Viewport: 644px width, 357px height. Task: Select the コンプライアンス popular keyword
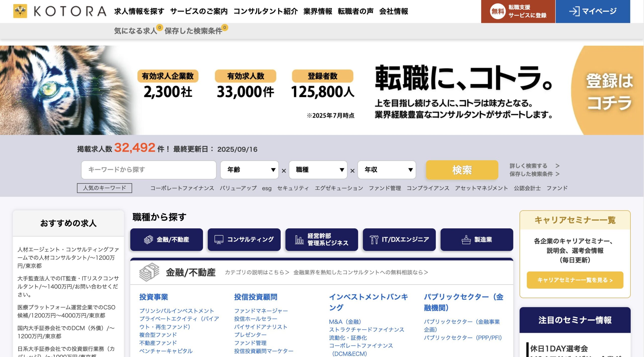[x=428, y=188]
